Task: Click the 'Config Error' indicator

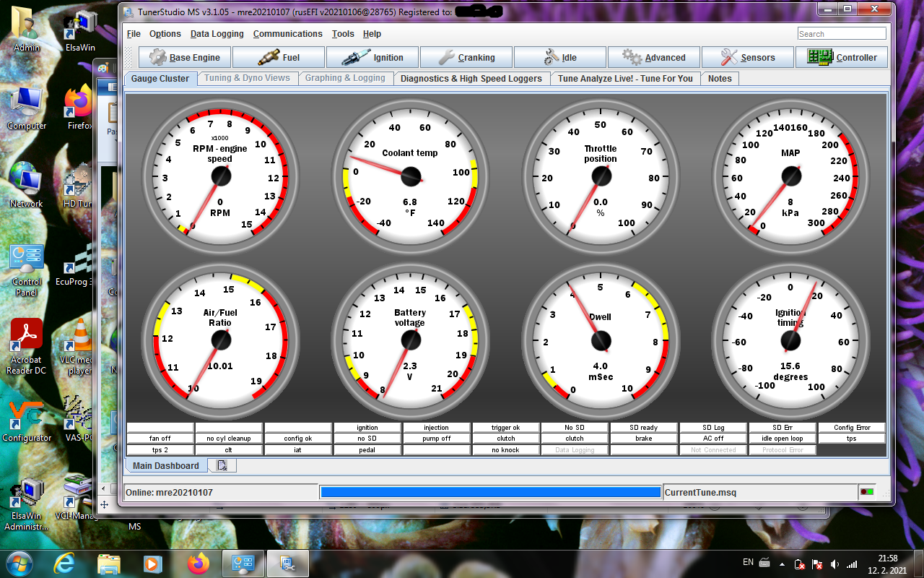Action: coord(852,428)
